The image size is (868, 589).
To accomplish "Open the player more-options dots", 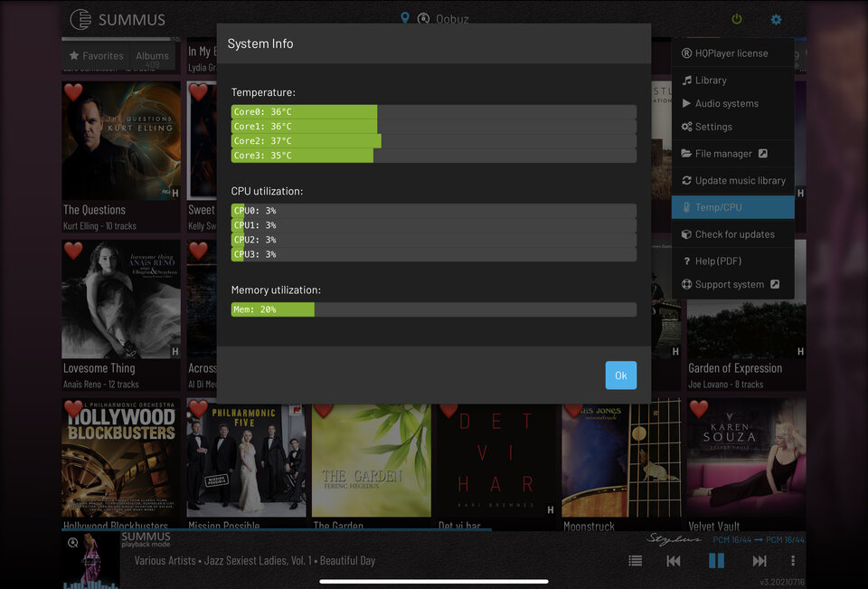I will click(793, 561).
